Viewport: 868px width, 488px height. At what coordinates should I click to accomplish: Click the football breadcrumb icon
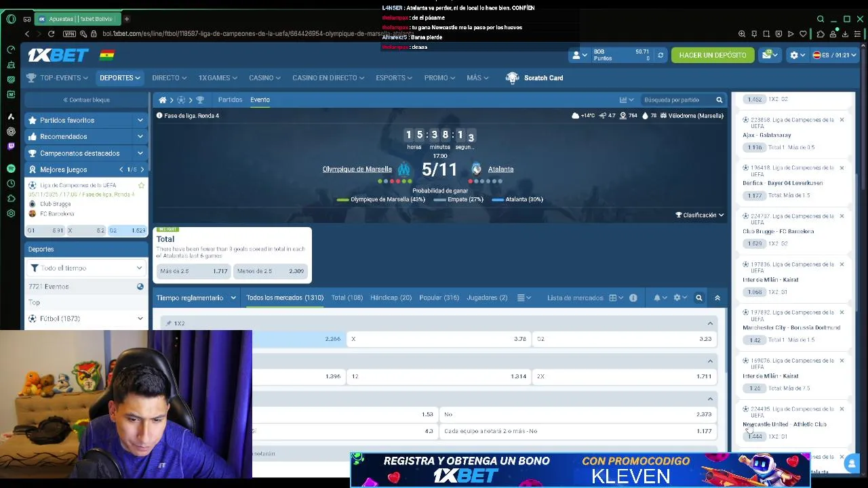coord(181,100)
